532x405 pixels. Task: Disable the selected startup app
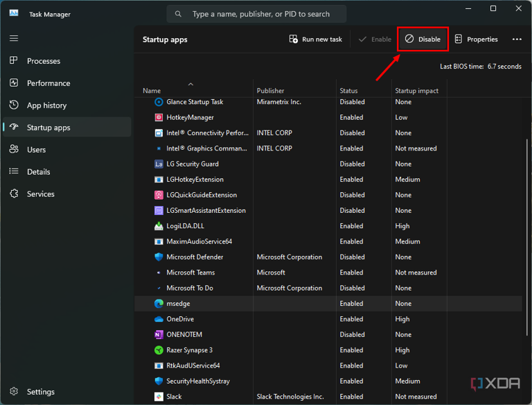pyautogui.click(x=423, y=39)
